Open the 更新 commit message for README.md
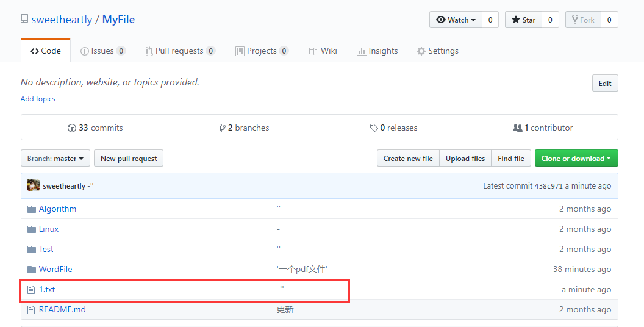644x327 pixels. click(285, 309)
